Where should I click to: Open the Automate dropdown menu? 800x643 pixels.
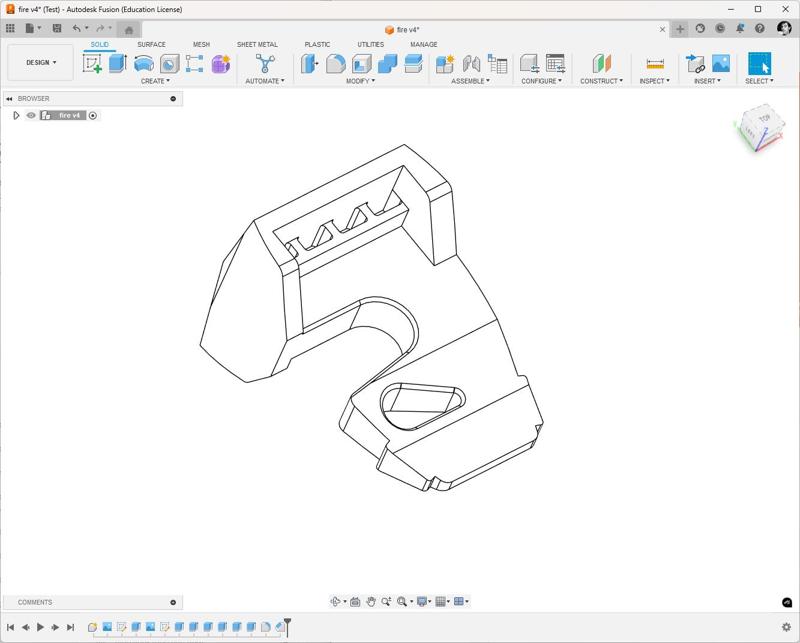click(265, 81)
